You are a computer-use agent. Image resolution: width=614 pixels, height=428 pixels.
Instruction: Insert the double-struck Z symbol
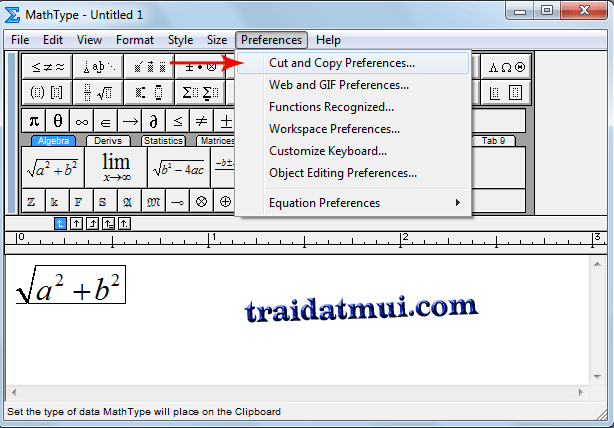point(34,201)
